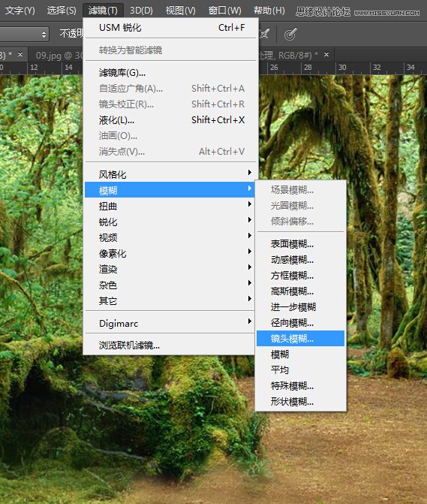Open 滤镜库(G)... filter gallery
The width and height of the screenshot is (427, 504).
click(170, 73)
